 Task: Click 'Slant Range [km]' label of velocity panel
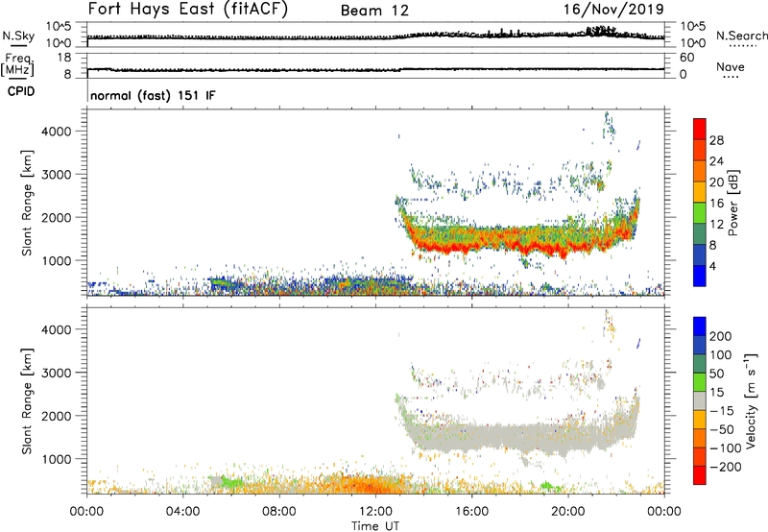pos(27,401)
